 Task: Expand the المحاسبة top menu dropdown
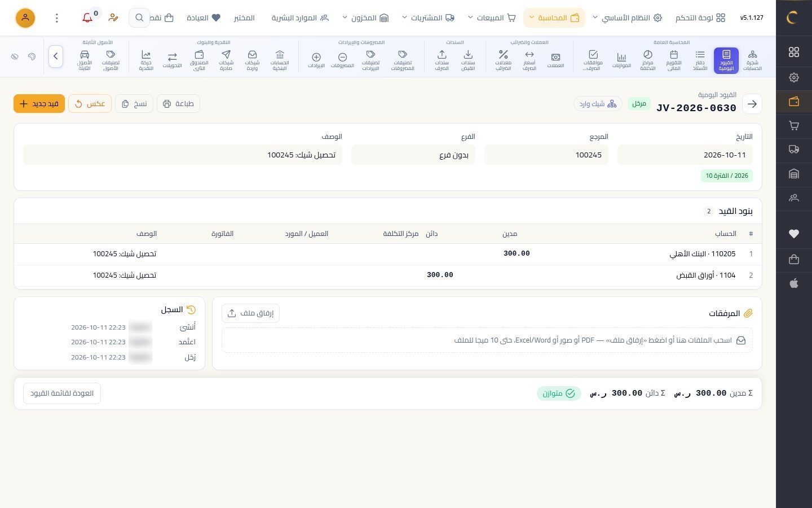point(554,18)
